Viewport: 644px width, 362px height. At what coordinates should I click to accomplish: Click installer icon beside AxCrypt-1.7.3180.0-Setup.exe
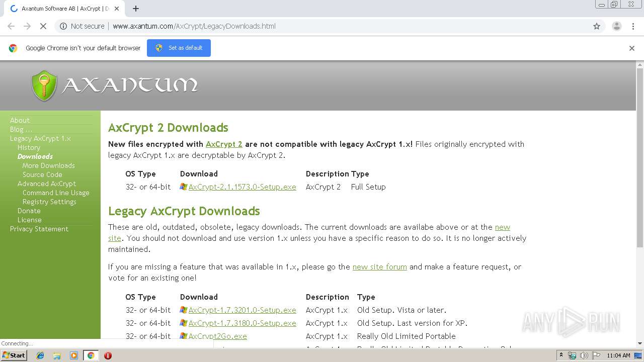tap(184, 323)
